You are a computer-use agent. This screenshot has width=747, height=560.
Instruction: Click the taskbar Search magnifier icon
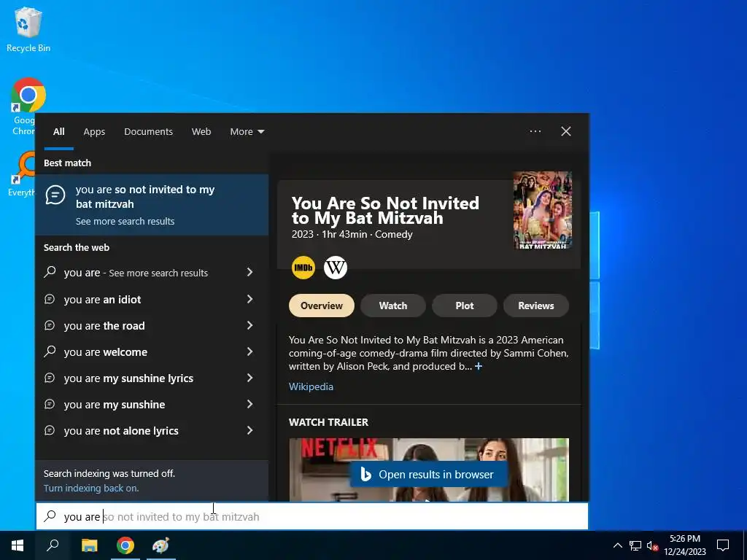coord(53,545)
